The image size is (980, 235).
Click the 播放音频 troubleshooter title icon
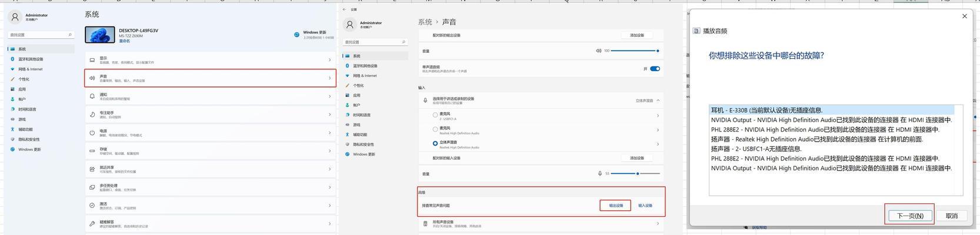click(697, 31)
